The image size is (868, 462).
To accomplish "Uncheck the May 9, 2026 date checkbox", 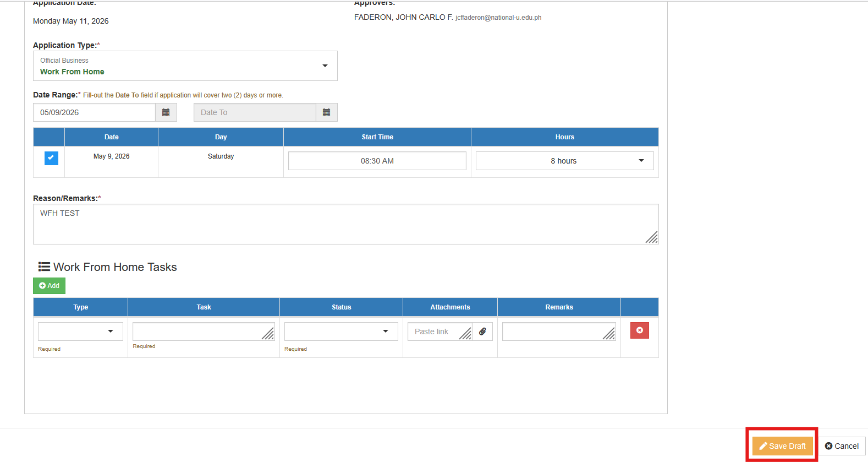I will [51, 158].
